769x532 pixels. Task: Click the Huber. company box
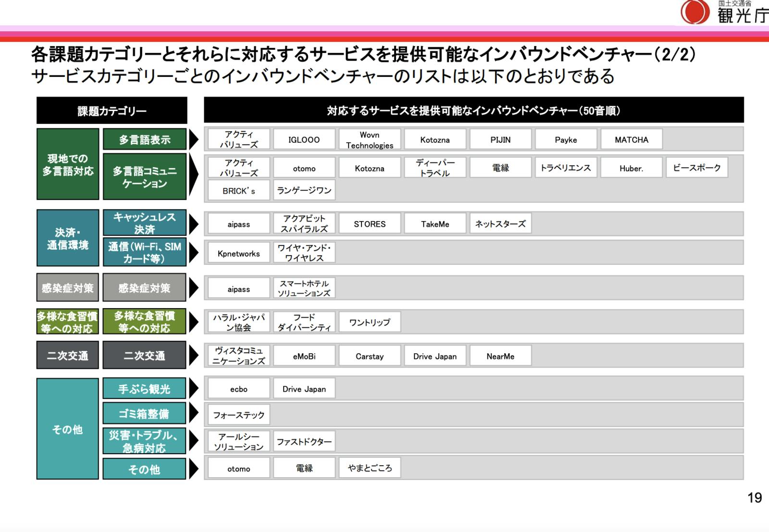pyautogui.click(x=632, y=168)
